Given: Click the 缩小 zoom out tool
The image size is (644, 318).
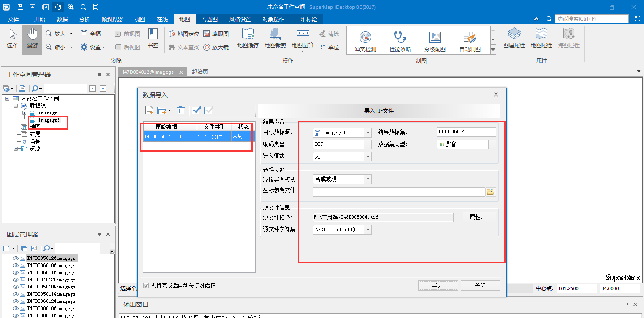Looking at the screenshot, I should coord(56,47).
